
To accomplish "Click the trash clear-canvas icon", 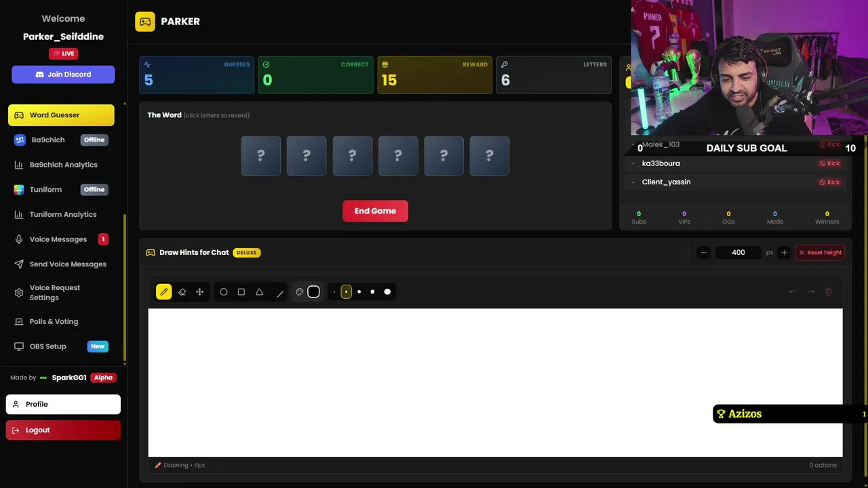I will [x=828, y=292].
